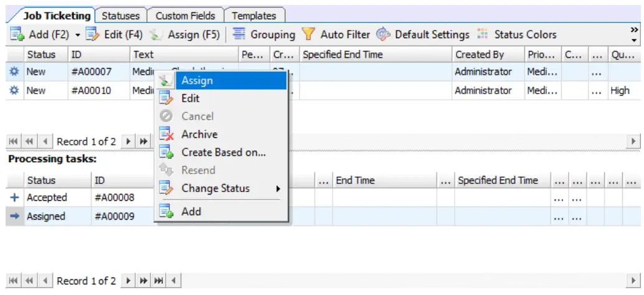Go to first record in Job Ticketing navigator
644x295 pixels.
13,142
